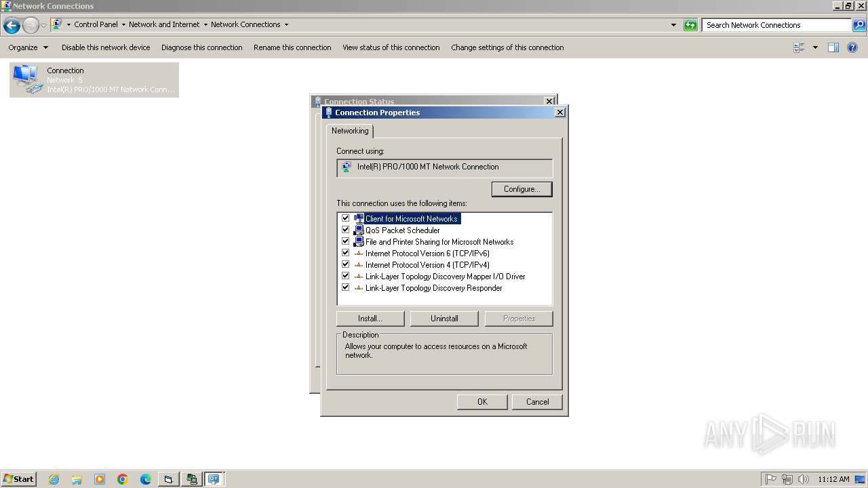The width and height of the screenshot is (868, 488).
Task: Launch Google Chrome from taskbar
Action: pyautogui.click(x=123, y=479)
